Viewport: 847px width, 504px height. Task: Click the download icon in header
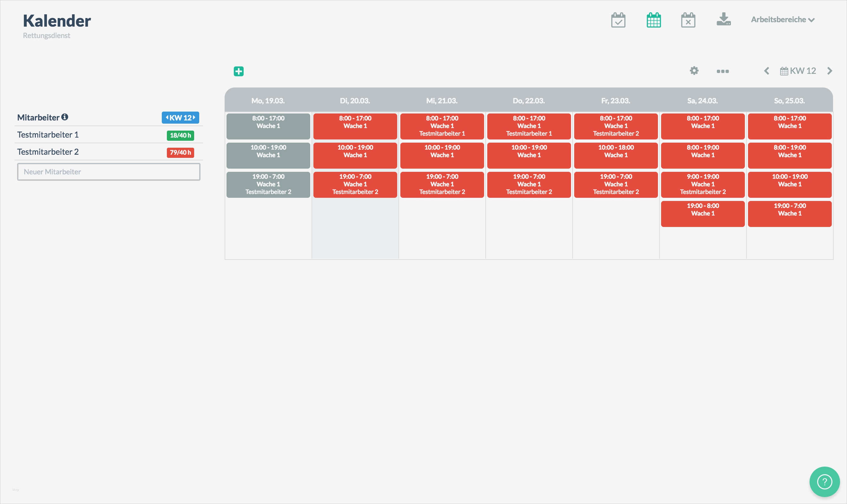tap(723, 20)
